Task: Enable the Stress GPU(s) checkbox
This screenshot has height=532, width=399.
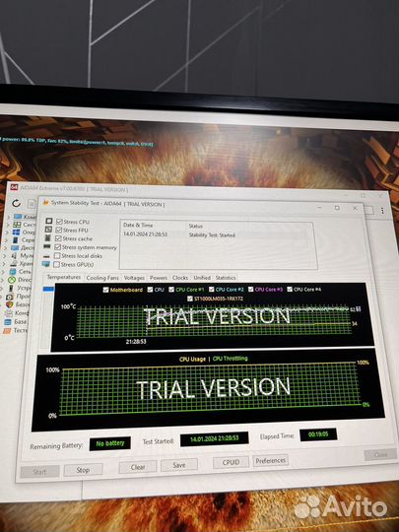Action: click(x=56, y=264)
